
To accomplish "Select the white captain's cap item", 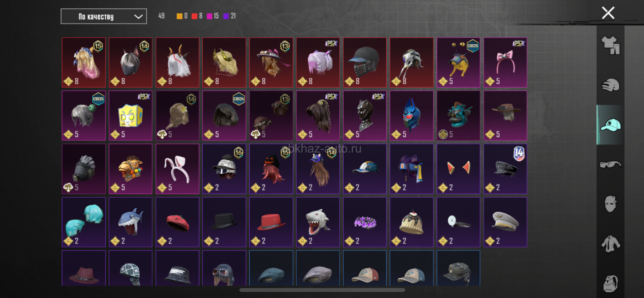I will (505, 222).
